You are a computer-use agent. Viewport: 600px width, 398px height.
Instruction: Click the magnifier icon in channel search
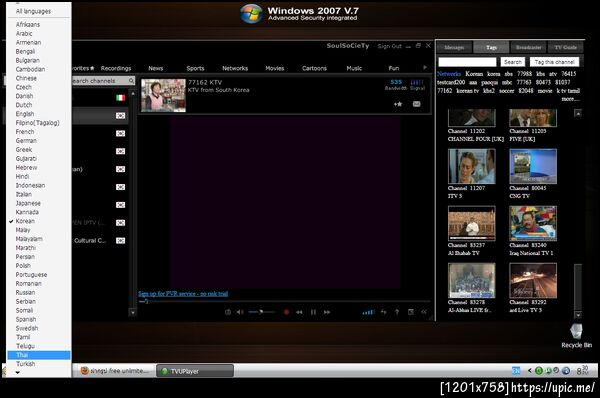(x=131, y=81)
